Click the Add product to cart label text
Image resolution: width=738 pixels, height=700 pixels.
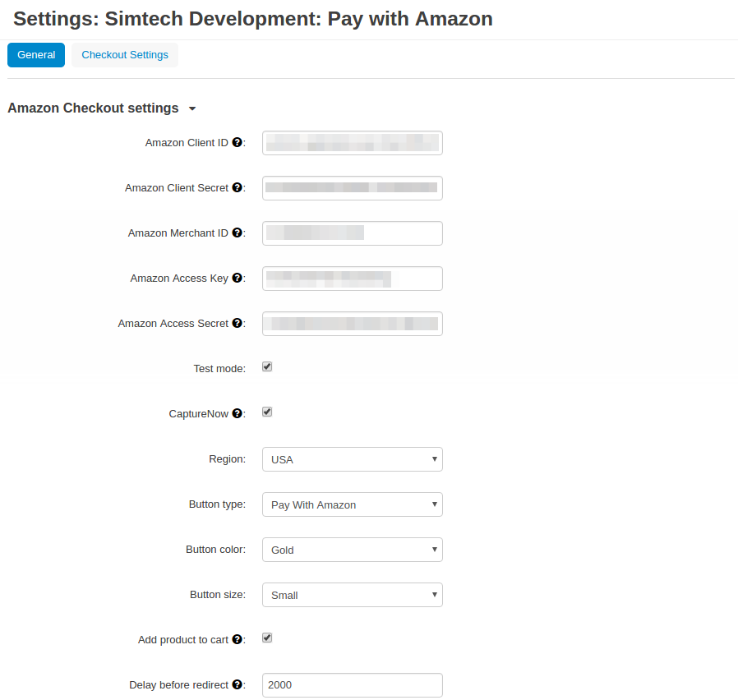tap(183, 639)
